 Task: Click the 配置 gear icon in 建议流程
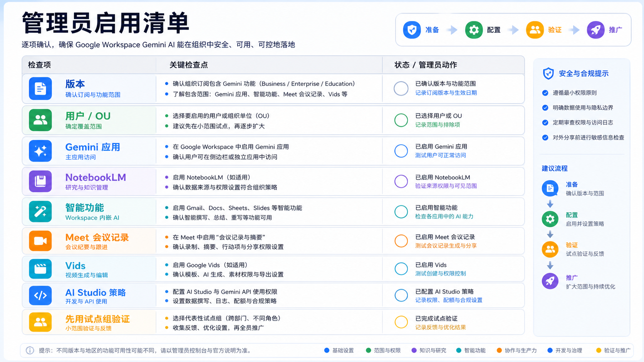[x=550, y=219]
